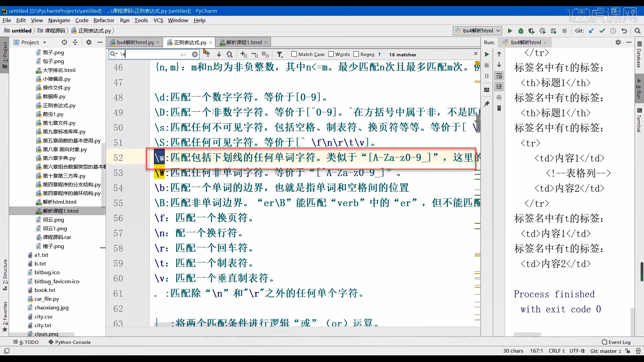Open Run panel settings gear
Viewport: 644px width, 362px height.
point(618,42)
